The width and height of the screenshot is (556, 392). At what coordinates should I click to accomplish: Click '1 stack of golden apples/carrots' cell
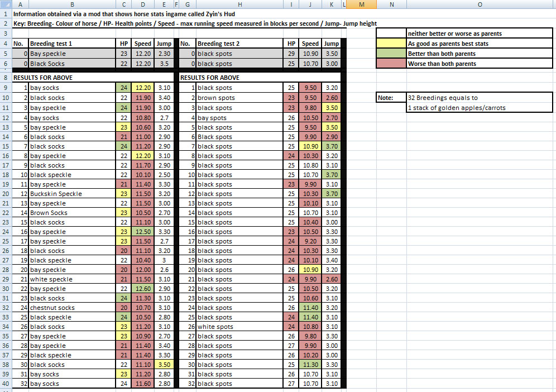[x=480, y=108]
